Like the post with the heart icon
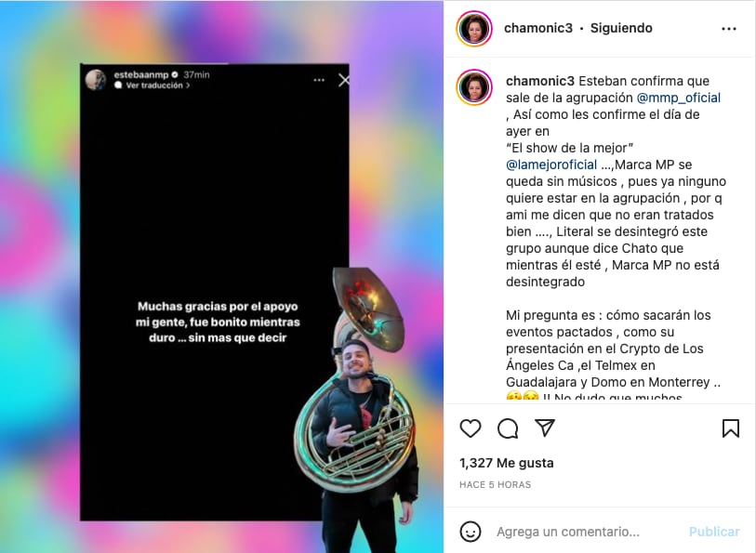 point(471,428)
